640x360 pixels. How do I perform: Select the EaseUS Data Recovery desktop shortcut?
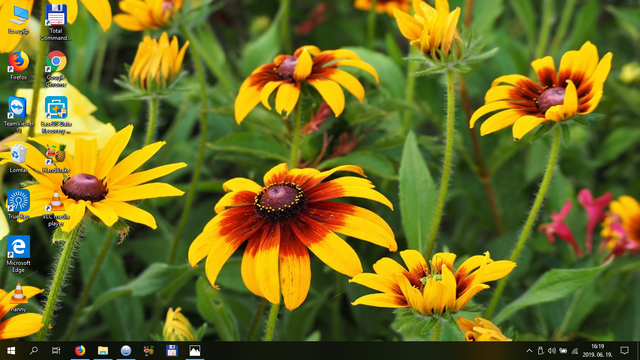pyautogui.click(x=56, y=116)
